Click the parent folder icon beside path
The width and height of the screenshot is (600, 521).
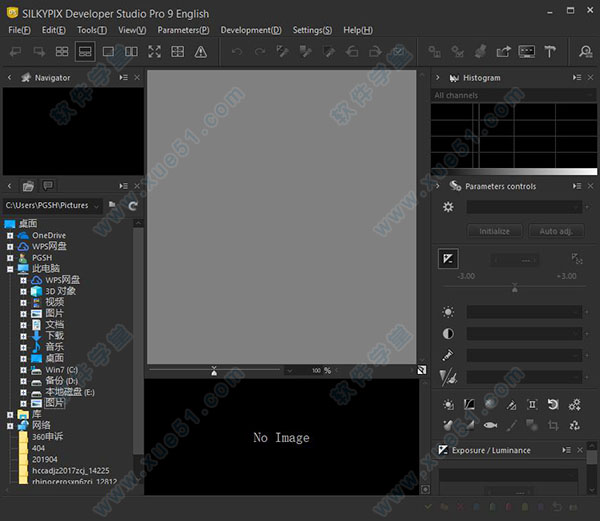coord(112,205)
